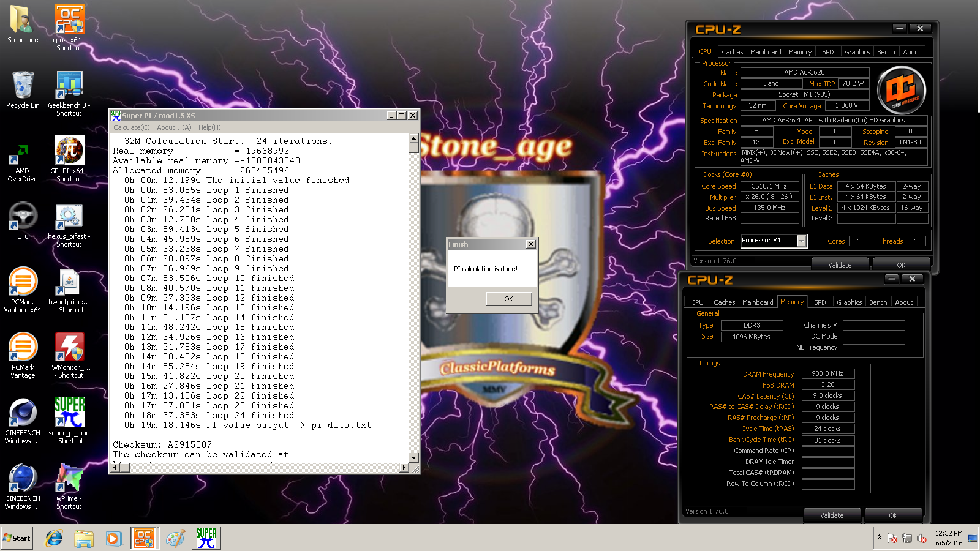Launch the hexus_pifast shortcut
This screenshot has height=551, width=980.
coord(69,225)
